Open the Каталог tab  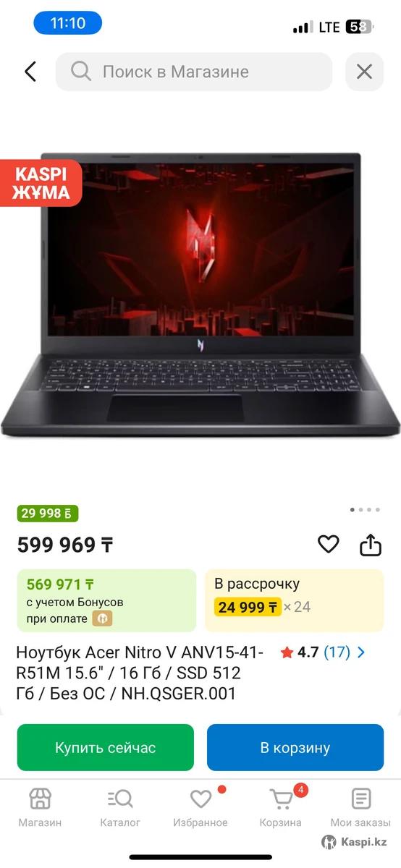click(120, 807)
